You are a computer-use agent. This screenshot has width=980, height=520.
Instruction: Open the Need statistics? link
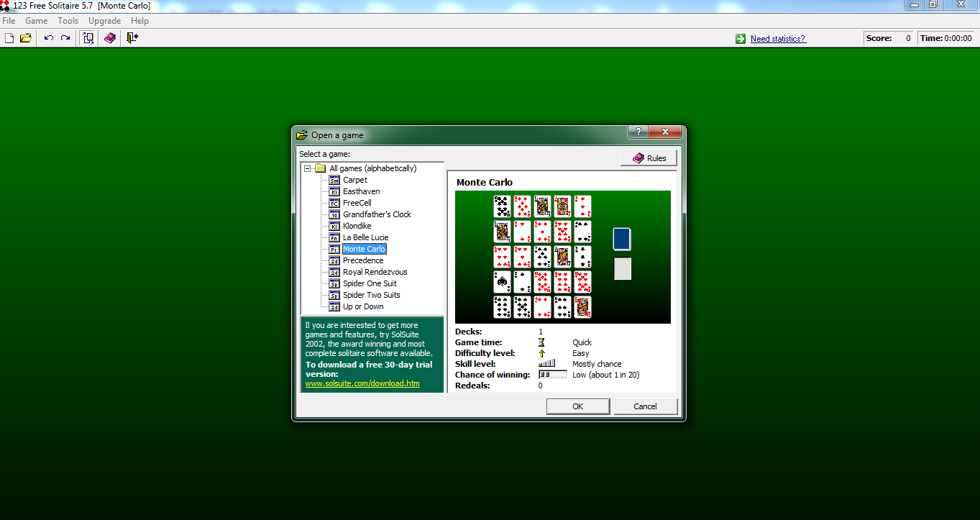click(778, 39)
